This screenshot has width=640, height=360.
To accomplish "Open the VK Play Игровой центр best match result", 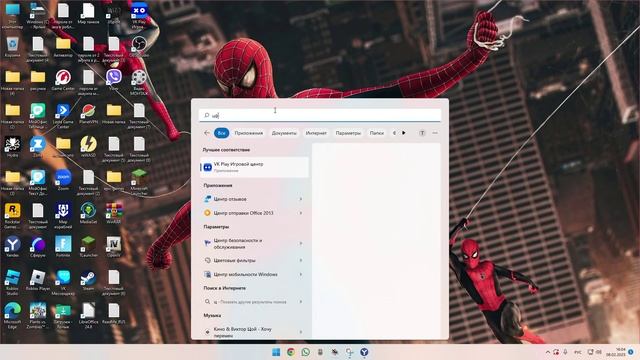I will pos(254,167).
